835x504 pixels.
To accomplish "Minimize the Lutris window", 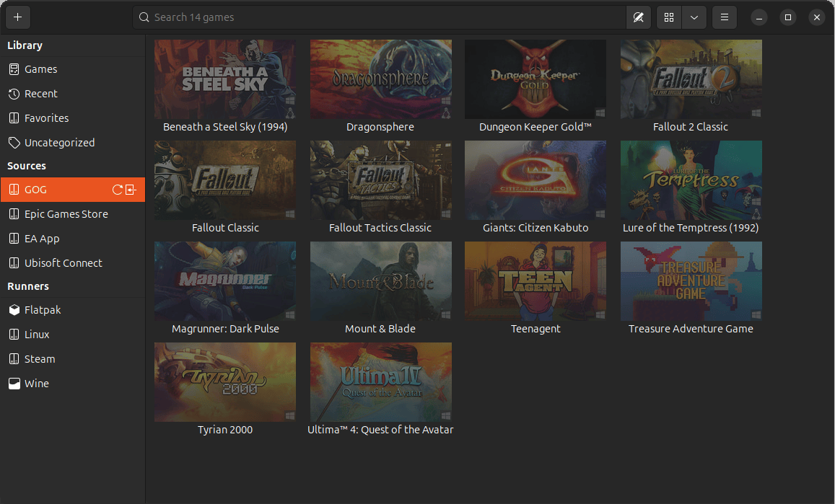I will coord(759,17).
